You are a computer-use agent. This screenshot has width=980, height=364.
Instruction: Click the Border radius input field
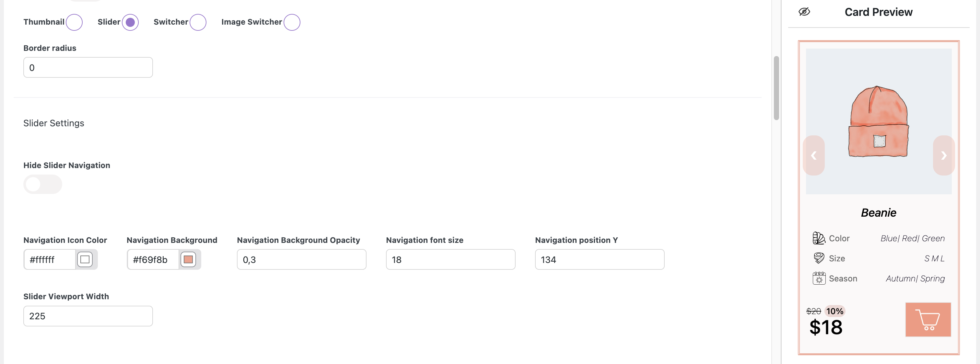click(88, 67)
